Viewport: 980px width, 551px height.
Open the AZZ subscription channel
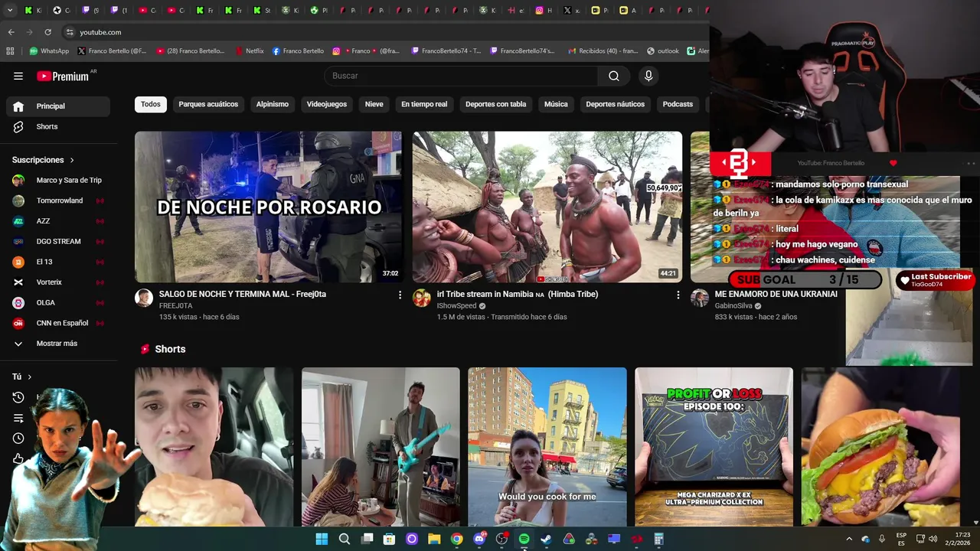click(x=58, y=221)
